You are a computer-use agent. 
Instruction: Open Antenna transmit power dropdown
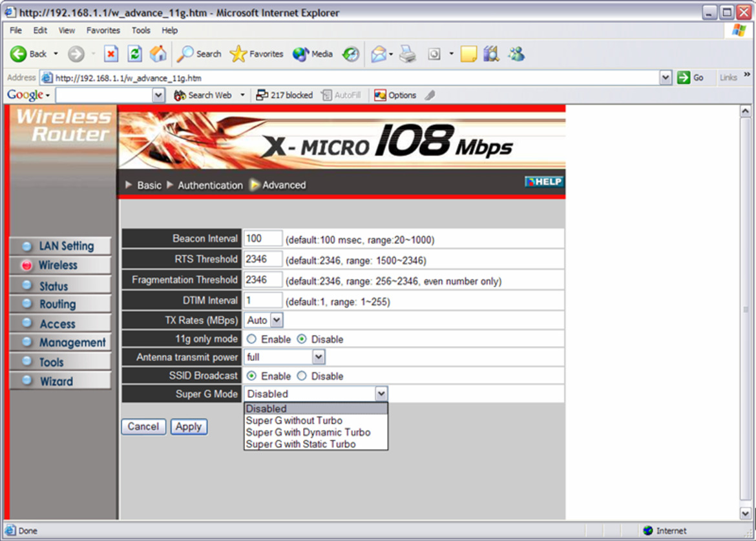coord(318,357)
